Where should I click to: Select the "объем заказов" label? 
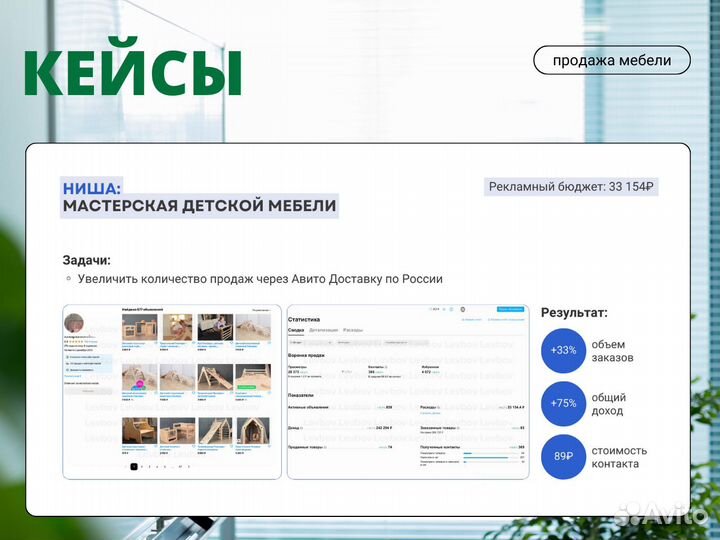point(613,351)
